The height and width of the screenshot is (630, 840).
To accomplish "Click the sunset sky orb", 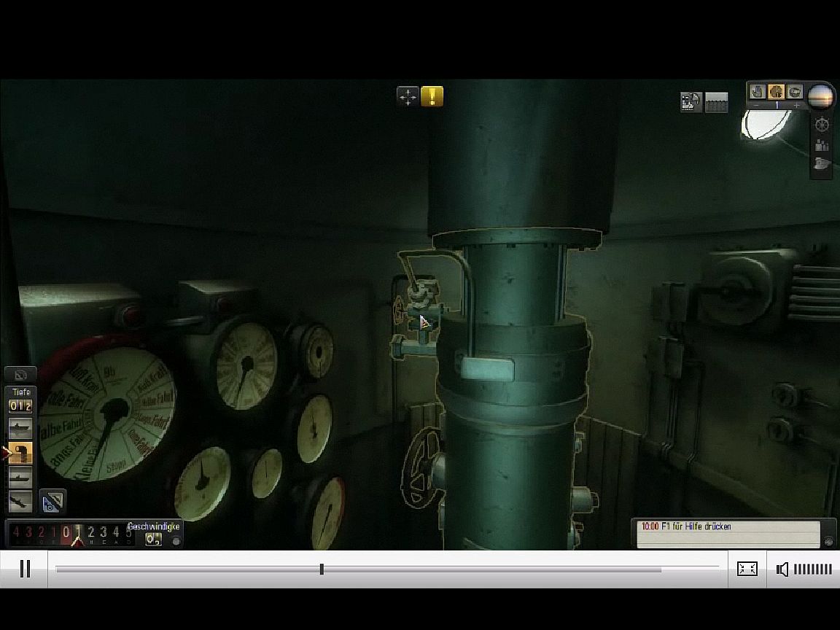I will tap(820, 96).
